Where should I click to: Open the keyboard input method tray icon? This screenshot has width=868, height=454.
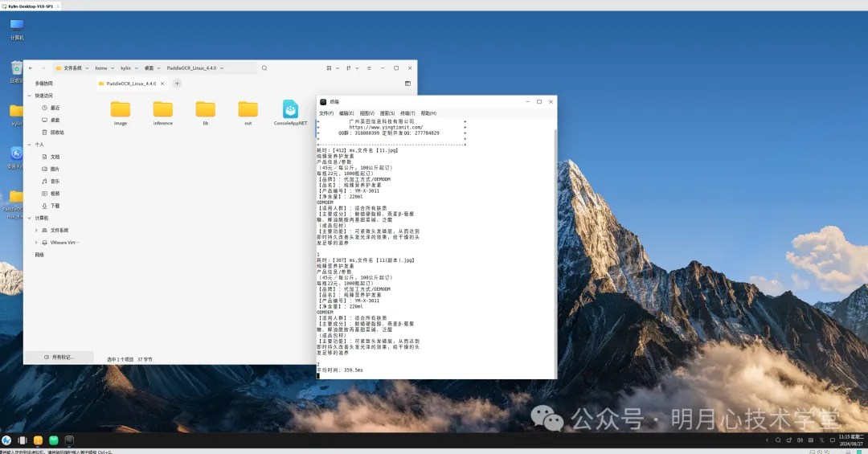[x=811, y=440]
